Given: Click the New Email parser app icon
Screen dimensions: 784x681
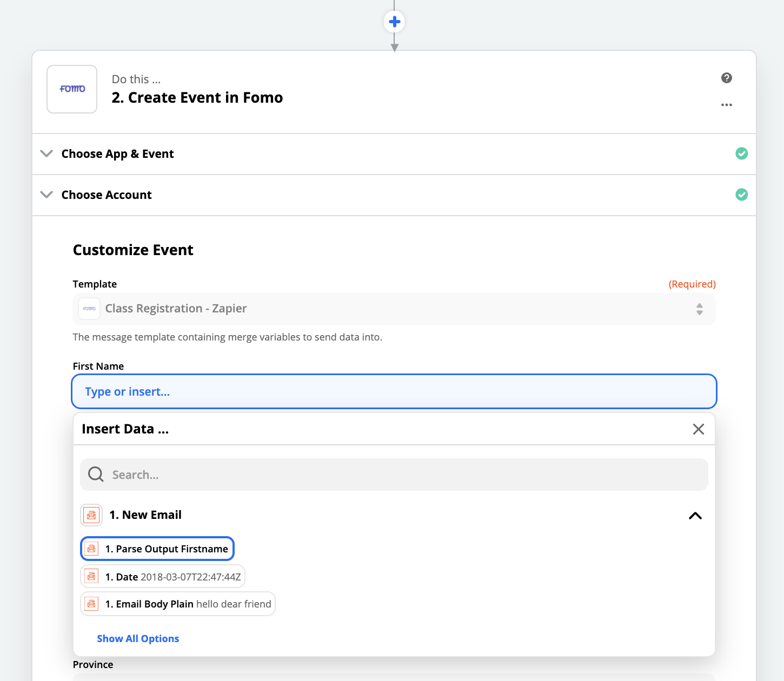Looking at the screenshot, I should tap(91, 515).
